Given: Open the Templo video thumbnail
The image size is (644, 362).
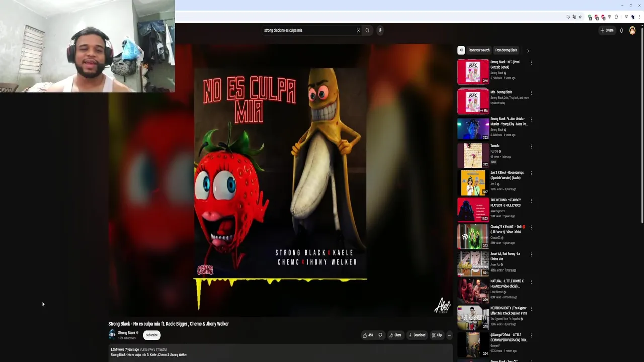Looking at the screenshot, I should [x=473, y=155].
